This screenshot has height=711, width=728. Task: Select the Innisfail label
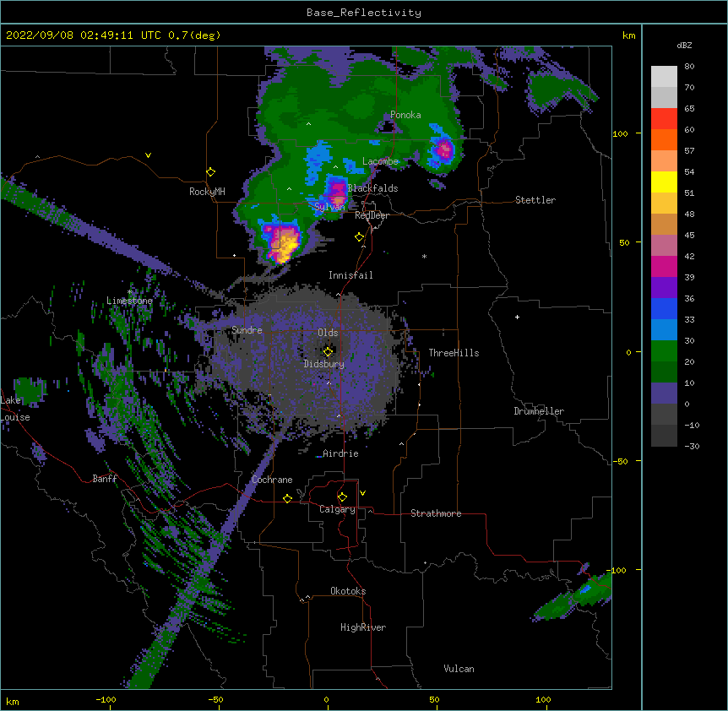click(350, 275)
